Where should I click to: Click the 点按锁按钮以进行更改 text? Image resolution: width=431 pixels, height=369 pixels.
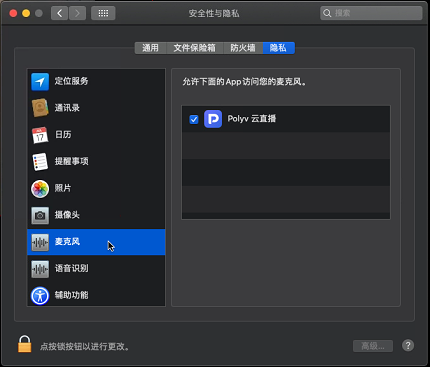pyautogui.click(x=85, y=347)
